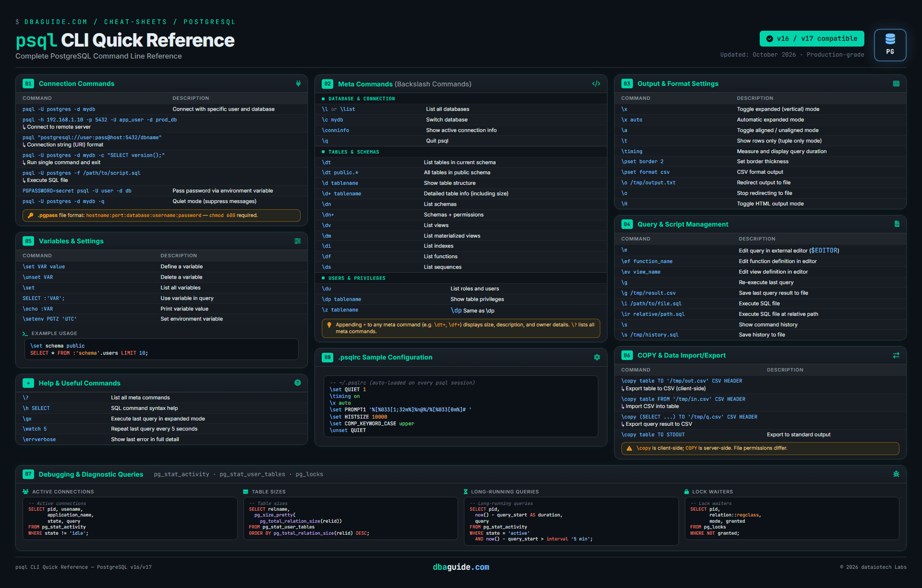Click the USERS & PRIVILEGES subsection label
The height and width of the screenshot is (588, 922).
(x=357, y=278)
